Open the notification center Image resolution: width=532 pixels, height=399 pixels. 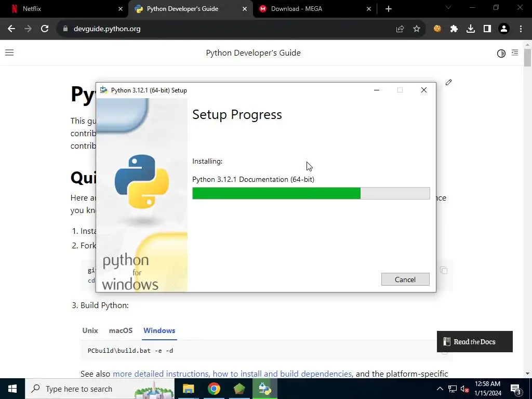(516, 389)
